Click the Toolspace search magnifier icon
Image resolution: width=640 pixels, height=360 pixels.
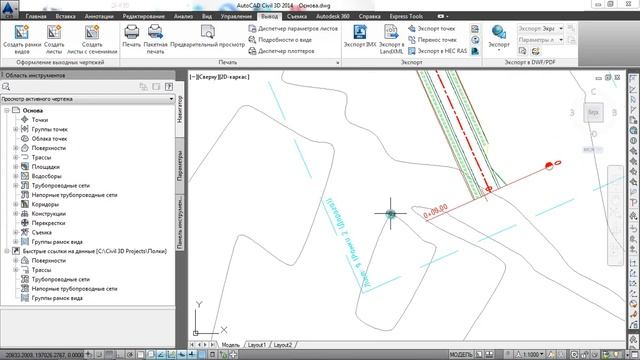coord(6,87)
